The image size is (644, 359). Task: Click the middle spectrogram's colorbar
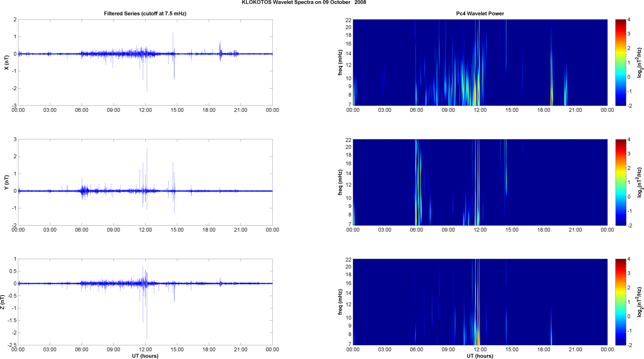620,182
